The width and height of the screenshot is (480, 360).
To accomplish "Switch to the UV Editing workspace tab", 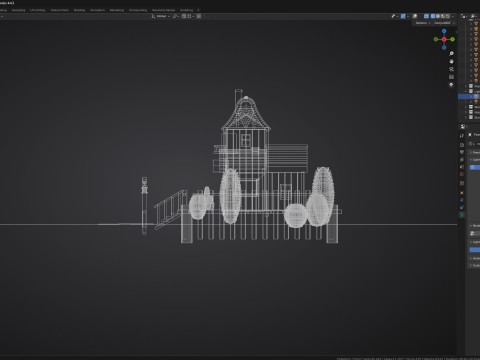I will pos(37,10).
